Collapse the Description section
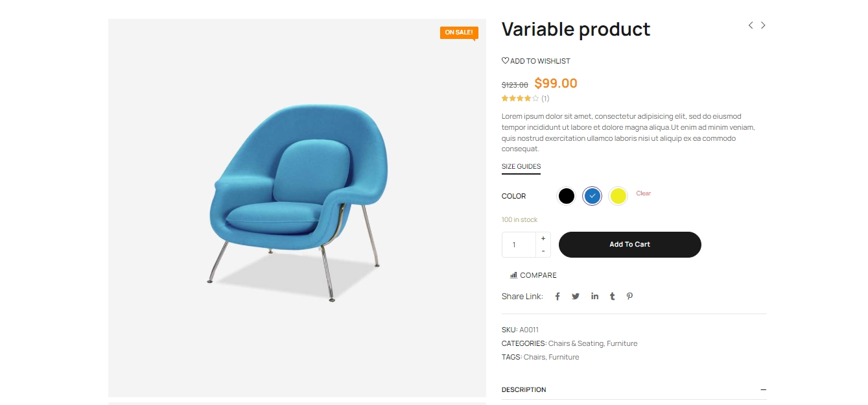This screenshot has height=405, width=868. (x=763, y=389)
